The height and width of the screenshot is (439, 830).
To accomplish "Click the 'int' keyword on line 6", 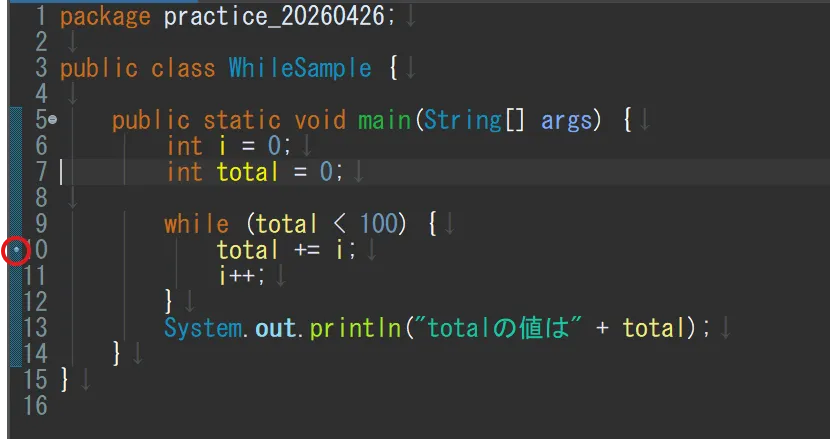I will 184,146.
